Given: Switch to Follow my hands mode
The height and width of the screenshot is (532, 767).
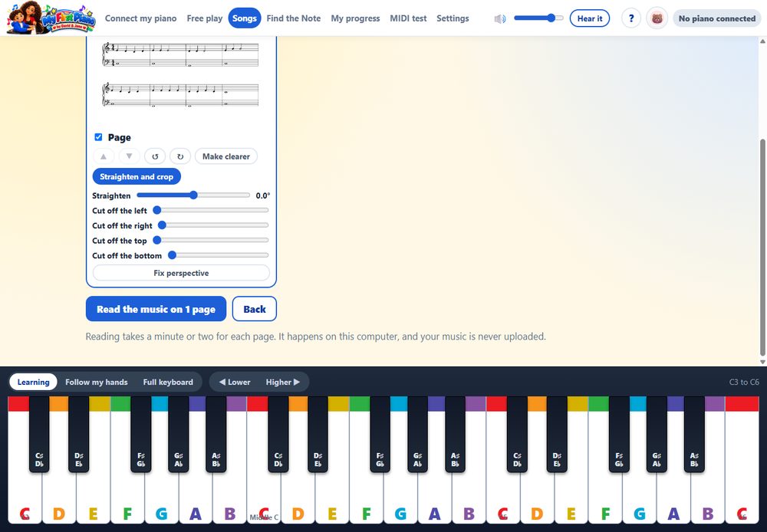Looking at the screenshot, I should tap(97, 382).
